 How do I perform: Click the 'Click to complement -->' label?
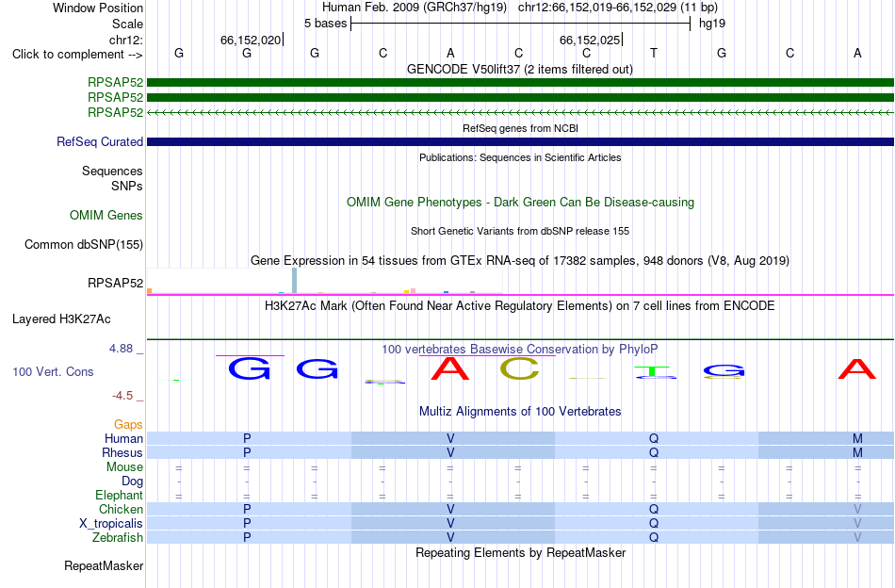pyautogui.click(x=77, y=55)
